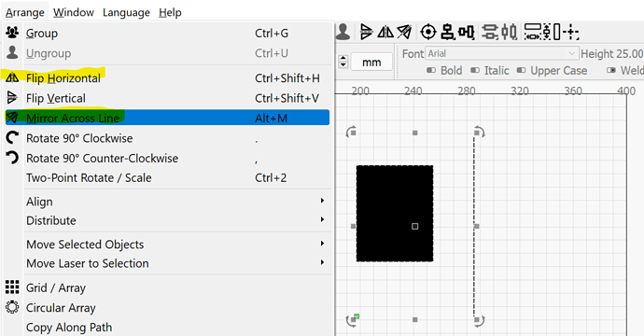Click the left-middle resize handle
This screenshot has width=644, height=336.
(x=353, y=226)
